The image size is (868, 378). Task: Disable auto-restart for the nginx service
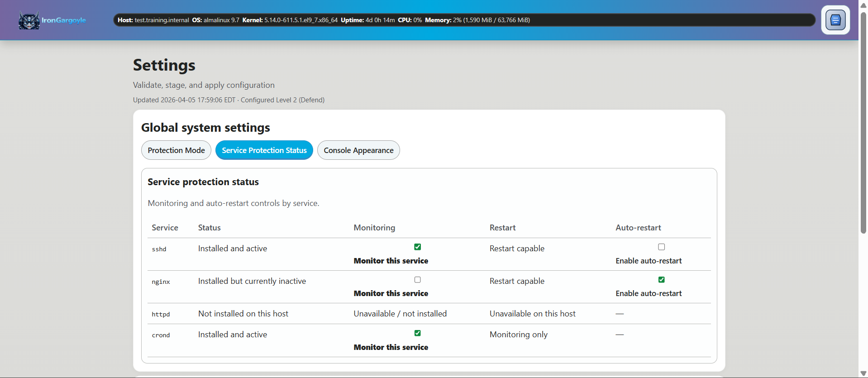(x=661, y=280)
